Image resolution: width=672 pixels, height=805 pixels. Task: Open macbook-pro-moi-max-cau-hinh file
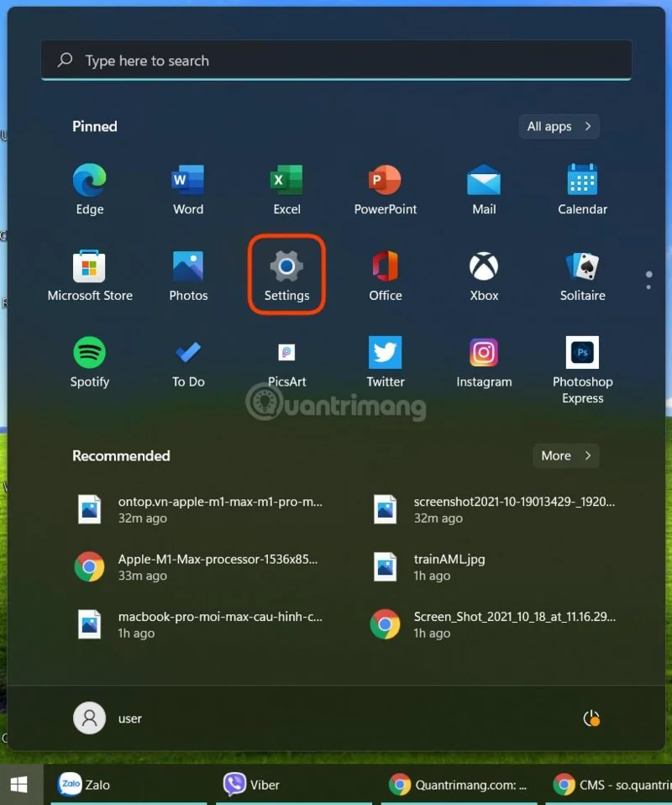[200, 624]
